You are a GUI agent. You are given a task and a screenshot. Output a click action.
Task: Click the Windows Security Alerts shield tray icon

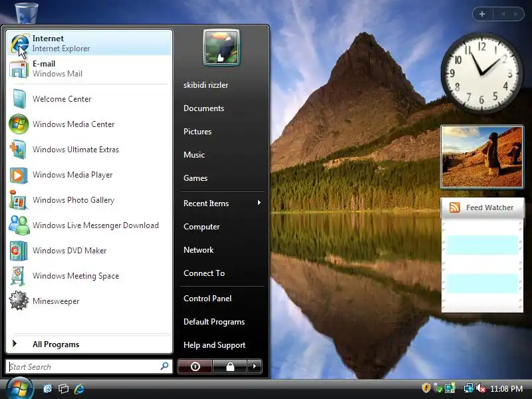pyautogui.click(x=426, y=388)
